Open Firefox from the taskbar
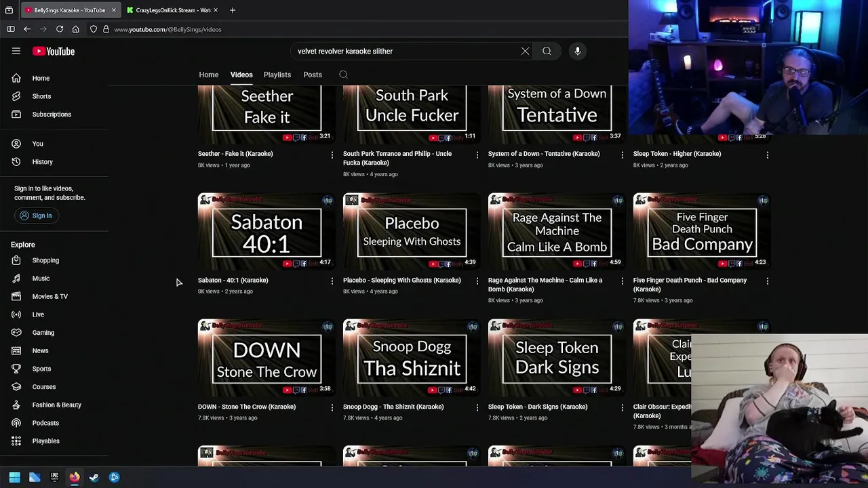The width and height of the screenshot is (868, 488). tap(74, 477)
